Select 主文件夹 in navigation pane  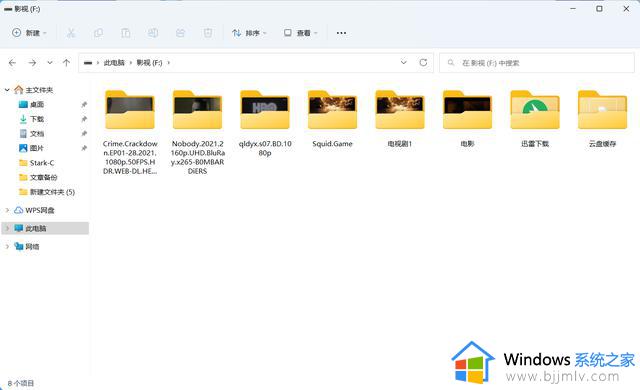click(x=34, y=90)
